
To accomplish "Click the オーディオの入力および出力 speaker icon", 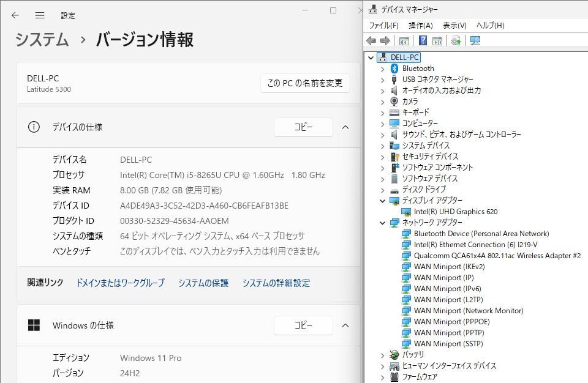I will tap(394, 91).
